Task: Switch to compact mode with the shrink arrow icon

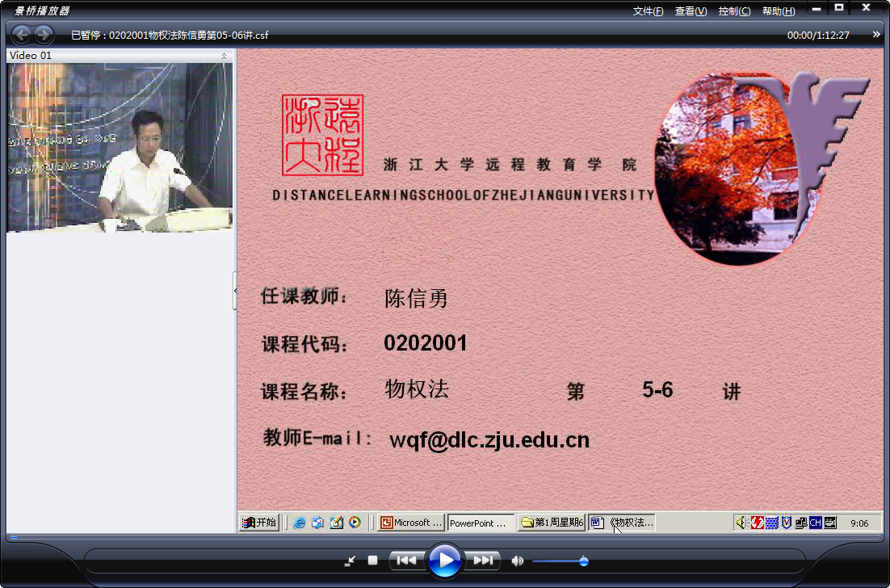Action: click(351, 561)
